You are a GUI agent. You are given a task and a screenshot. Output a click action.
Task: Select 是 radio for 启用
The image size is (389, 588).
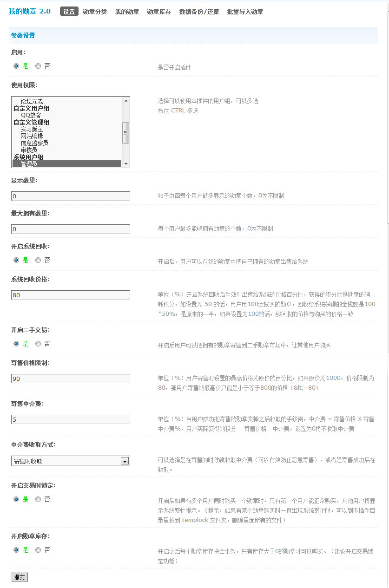[17, 66]
